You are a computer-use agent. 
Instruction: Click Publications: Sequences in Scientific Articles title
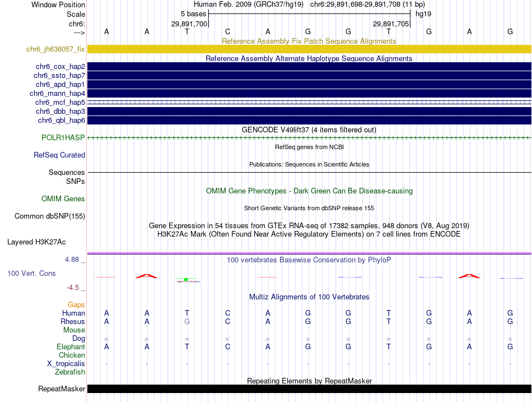pyautogui.click(x=309, y=164)
